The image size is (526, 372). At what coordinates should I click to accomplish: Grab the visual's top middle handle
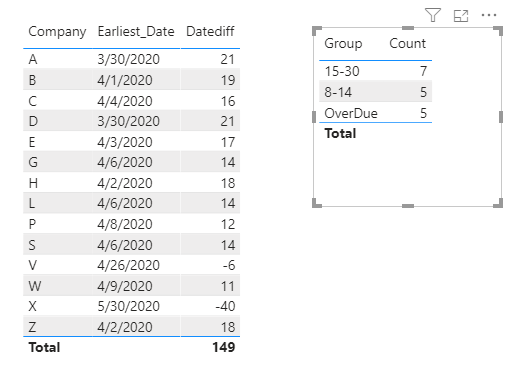click(x=408, y=28)
